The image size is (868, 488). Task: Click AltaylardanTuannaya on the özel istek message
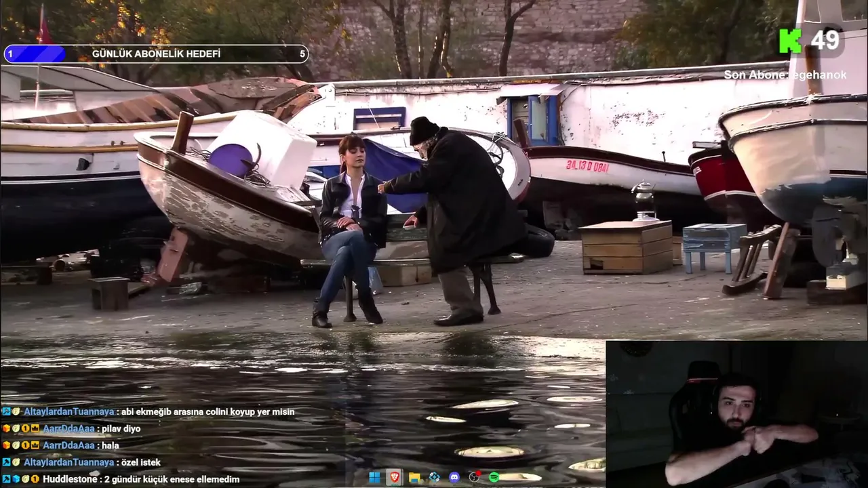coord(68,462)
